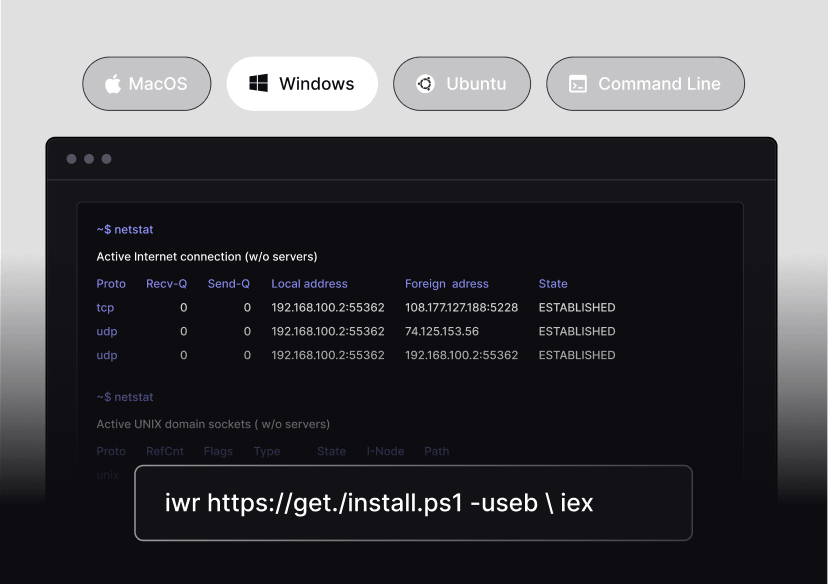Click the second '~$ netstat' command line
This screenshot has height=585, width=834.
(x=125, y=397)
